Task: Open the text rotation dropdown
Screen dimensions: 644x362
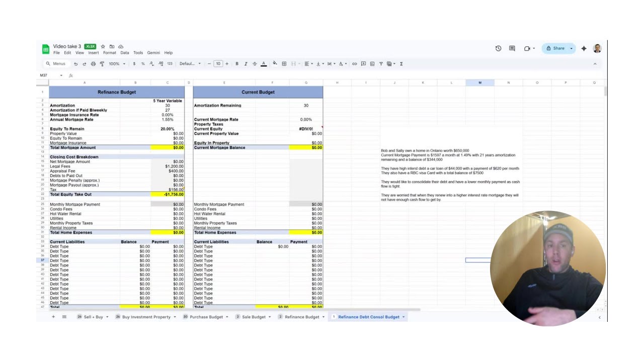Action: pyautogui.click(x=342, y=64)
